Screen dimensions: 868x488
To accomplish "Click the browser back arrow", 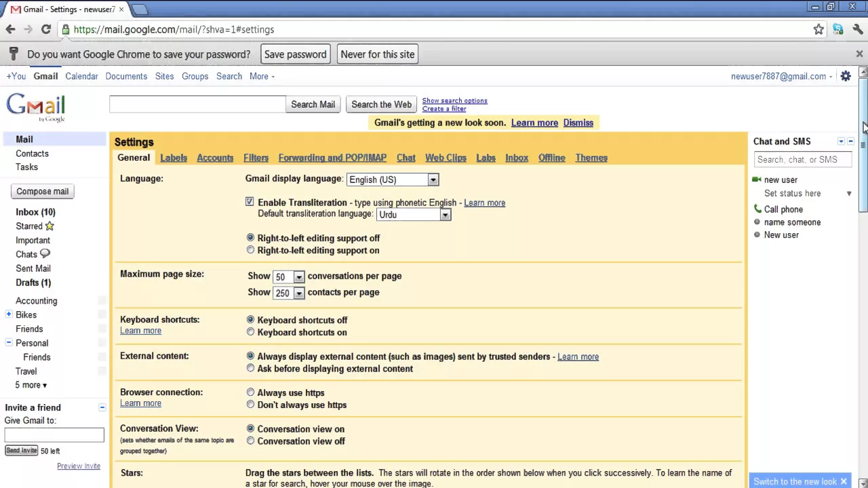I will [10, 29].
